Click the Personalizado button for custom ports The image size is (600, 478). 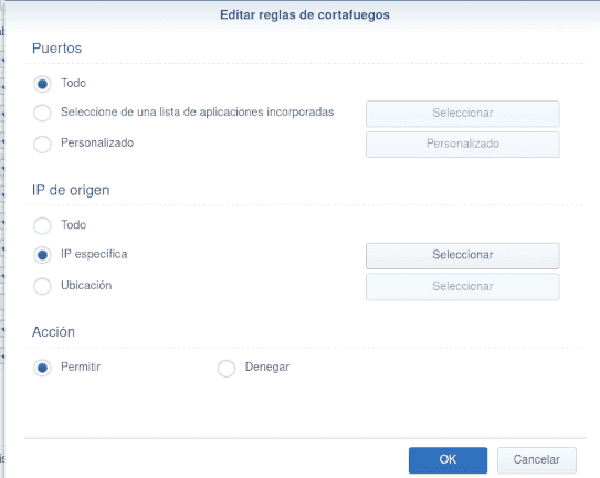coord(463,144)
